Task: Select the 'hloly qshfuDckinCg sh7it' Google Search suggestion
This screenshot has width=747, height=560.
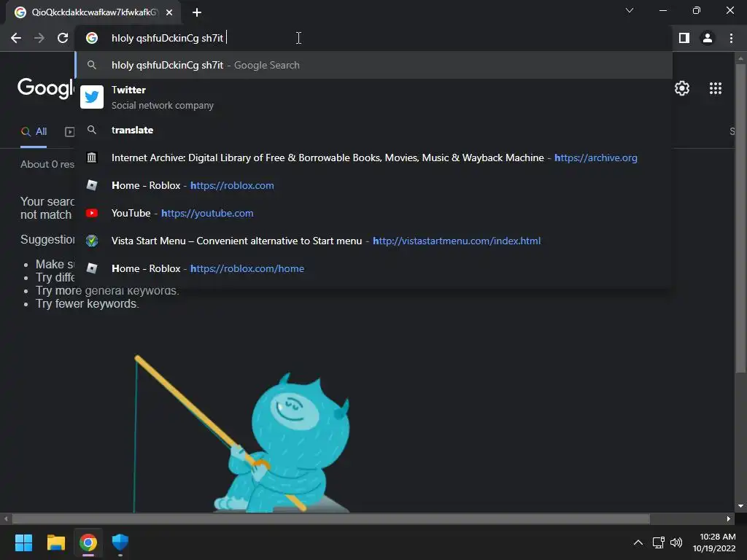Action: 374,65
